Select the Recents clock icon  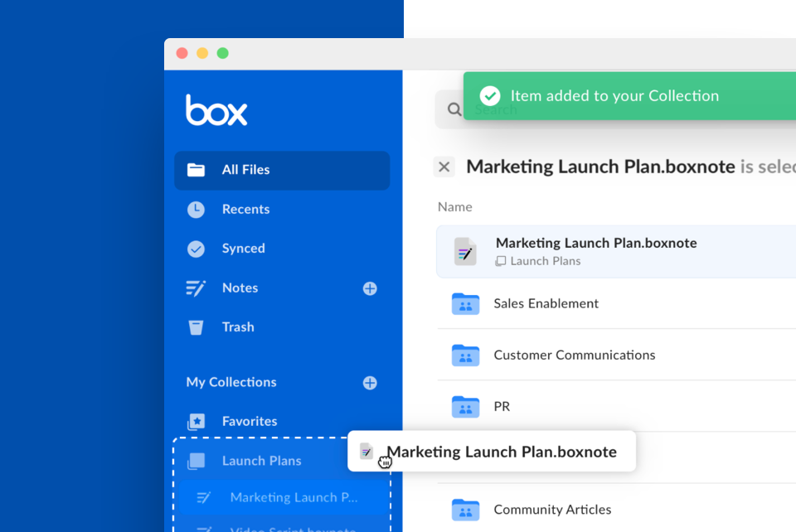(196, 209)
